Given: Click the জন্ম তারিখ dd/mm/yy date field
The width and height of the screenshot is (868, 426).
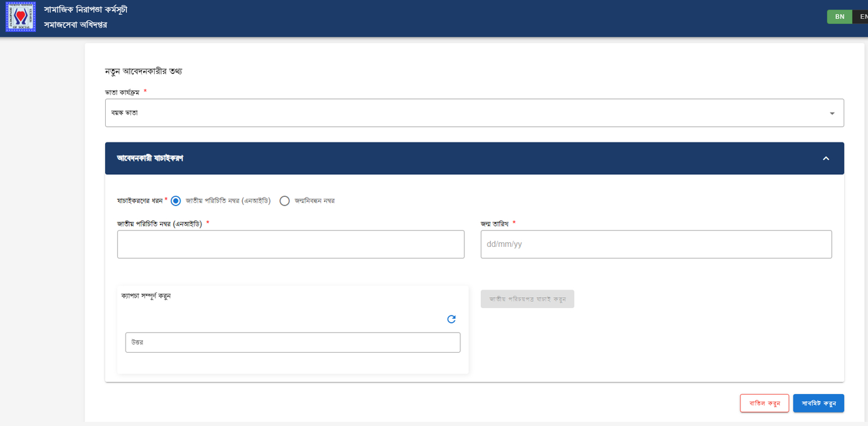Looking at the screenshot, I should 656,244.
